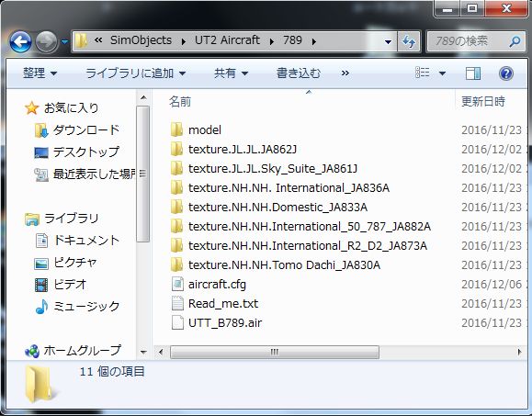Click the ホームグループ icon
This screenshot has width=532, height=416.
[x=32, y=351]
